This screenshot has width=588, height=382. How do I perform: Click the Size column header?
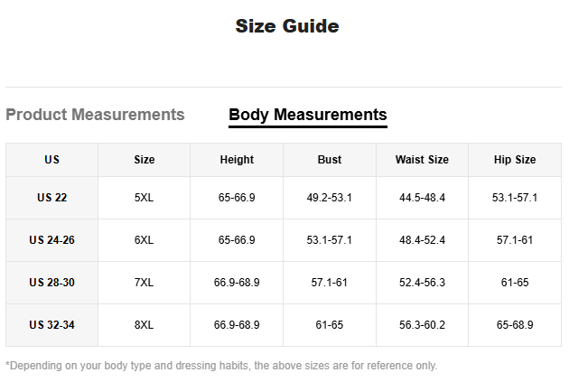point(145,160)
